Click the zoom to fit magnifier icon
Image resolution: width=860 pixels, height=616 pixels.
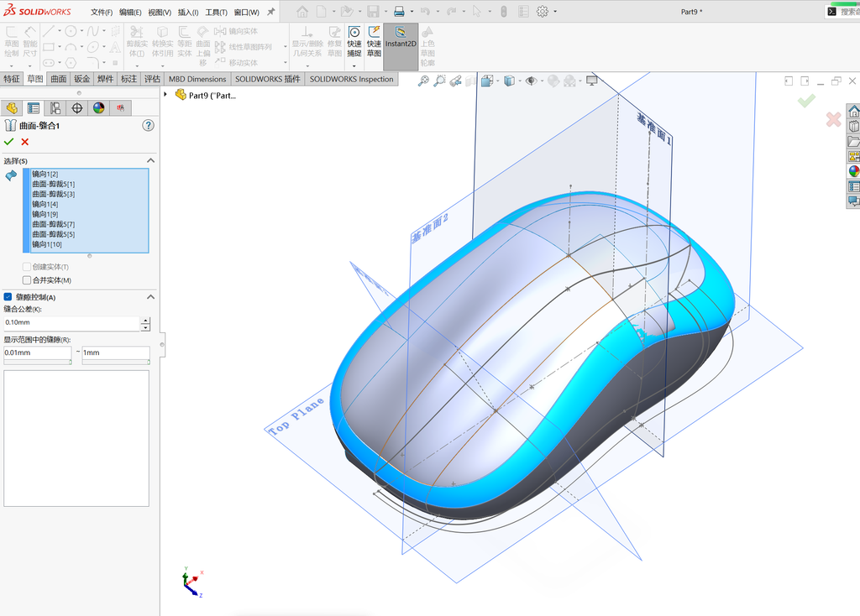tap(423, 81)
